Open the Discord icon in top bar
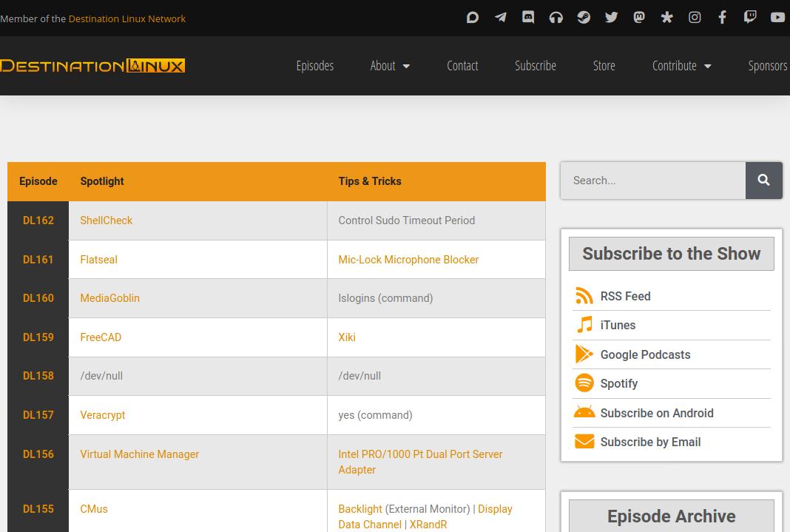This screenshot has width=790, height=532. (528, 18)
